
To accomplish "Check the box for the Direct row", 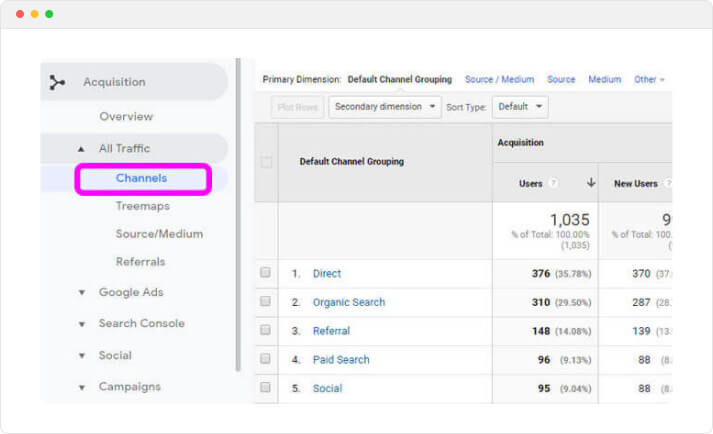I will (x=265, y=273).
